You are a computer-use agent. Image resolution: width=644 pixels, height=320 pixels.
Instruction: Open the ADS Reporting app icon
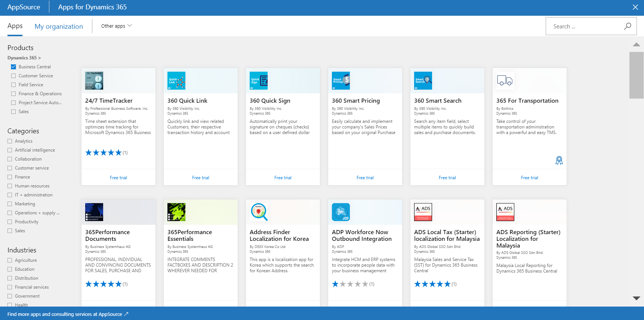(x=505, y=212)
